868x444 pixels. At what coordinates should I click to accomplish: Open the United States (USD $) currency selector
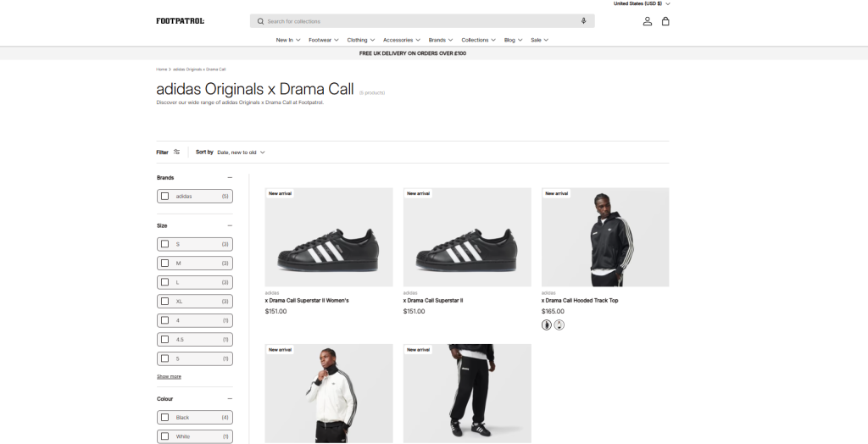tap(642, 3)
